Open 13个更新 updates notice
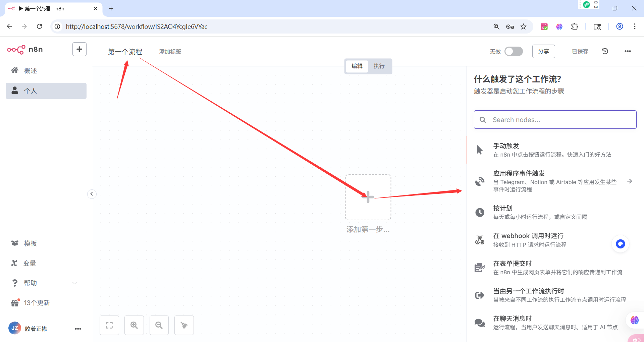 point(46,303)
